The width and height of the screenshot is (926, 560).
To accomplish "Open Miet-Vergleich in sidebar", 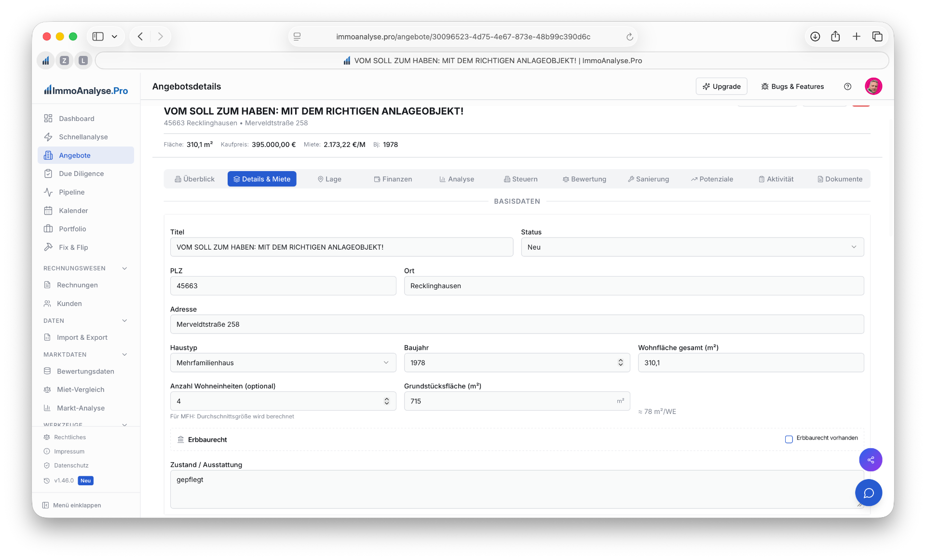I will pyautogui.click(x=86, y=389).
